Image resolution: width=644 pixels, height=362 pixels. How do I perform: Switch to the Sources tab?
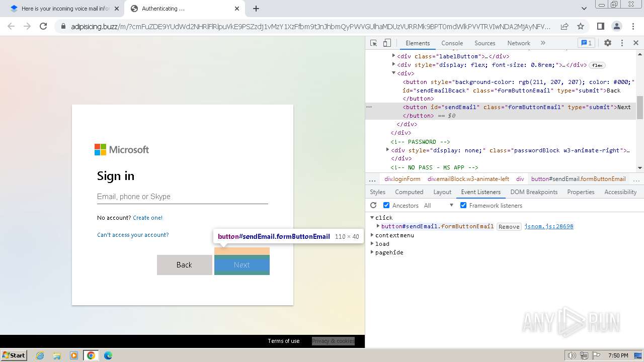(x=485, y=43)
